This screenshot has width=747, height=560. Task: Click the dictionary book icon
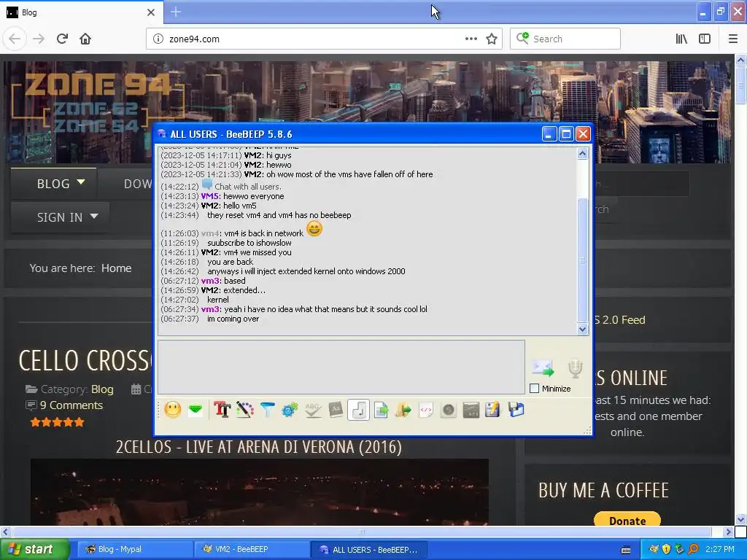pos(336,410)
